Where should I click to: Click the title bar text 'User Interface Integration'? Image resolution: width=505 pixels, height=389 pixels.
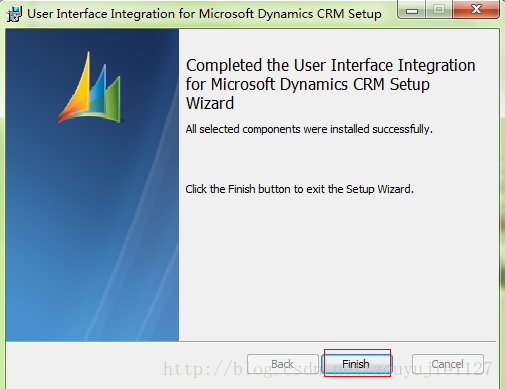click(101, 14)
